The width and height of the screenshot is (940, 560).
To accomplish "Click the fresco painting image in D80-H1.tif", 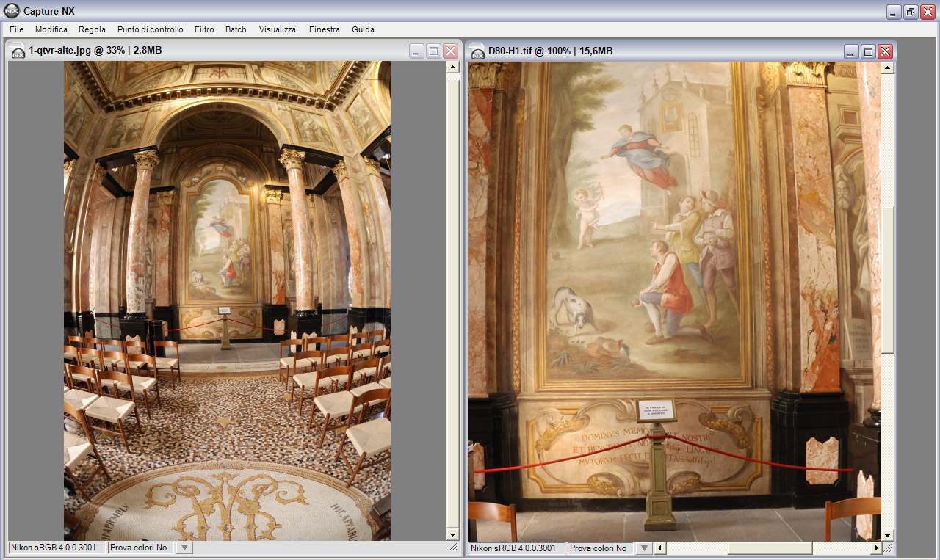I will click(674, 301).
